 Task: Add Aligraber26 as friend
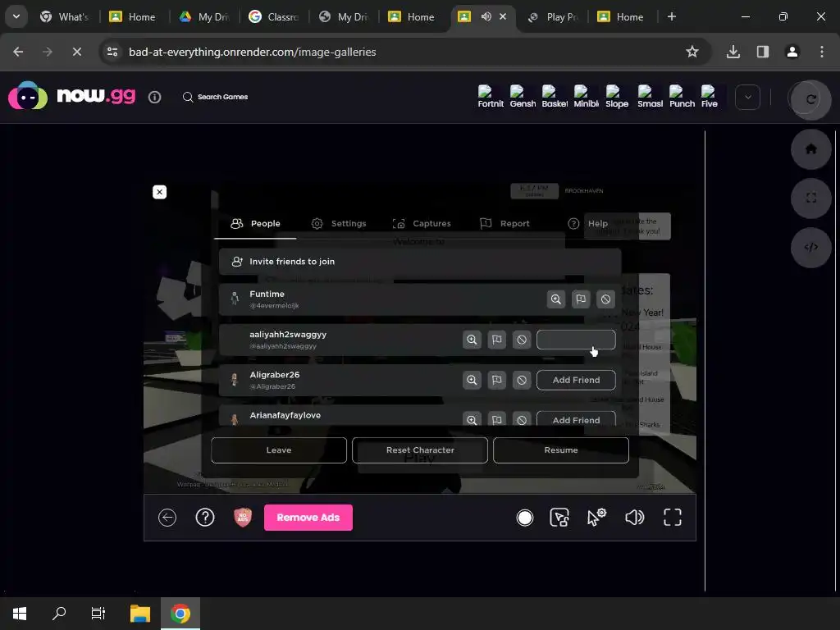click(576, 380)
